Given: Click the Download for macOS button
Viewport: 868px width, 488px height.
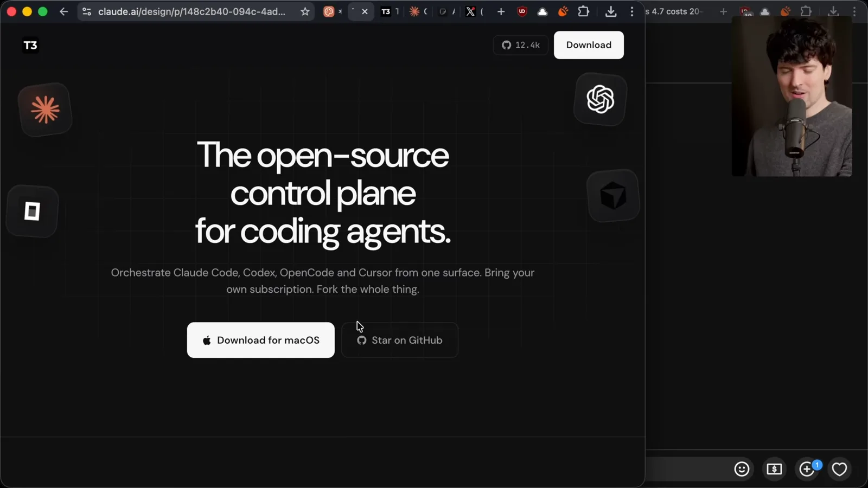Looking at the screenshot, I should [x=261, y=340].
